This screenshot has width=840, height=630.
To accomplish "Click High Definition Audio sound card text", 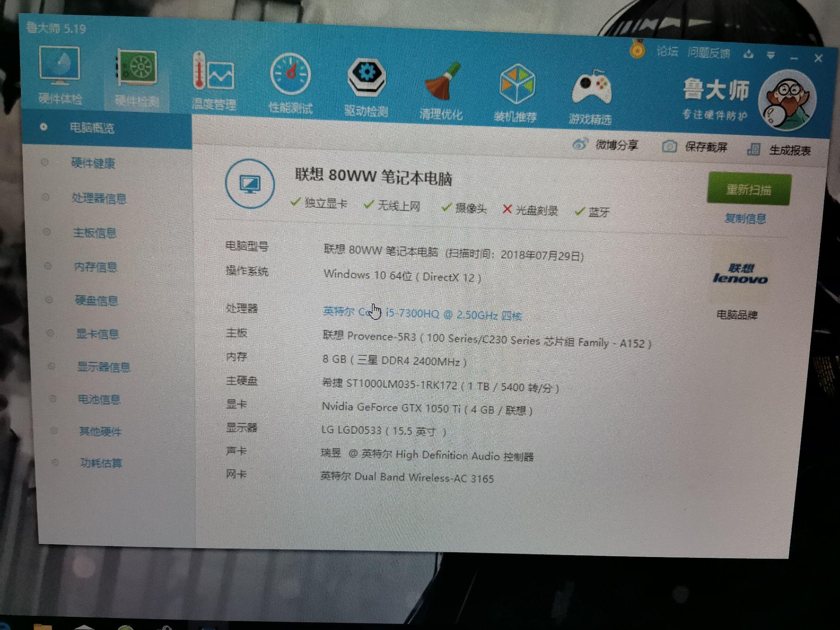I will pos(427,454).
